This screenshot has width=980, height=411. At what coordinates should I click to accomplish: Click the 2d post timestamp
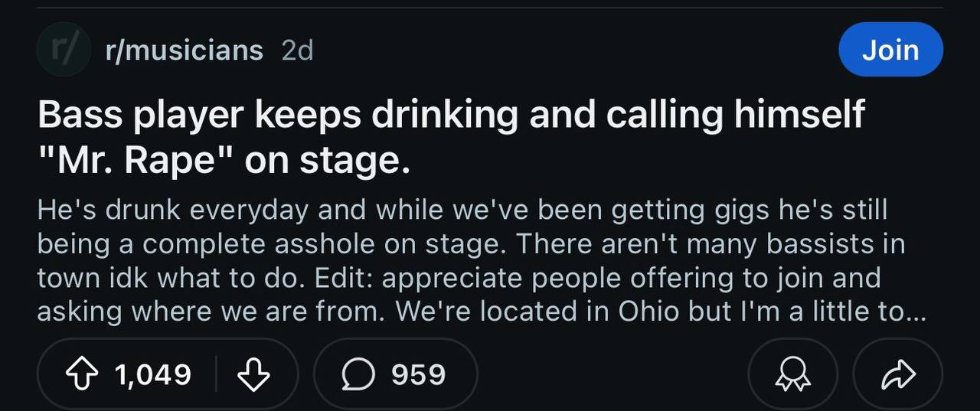pos(297,51)
